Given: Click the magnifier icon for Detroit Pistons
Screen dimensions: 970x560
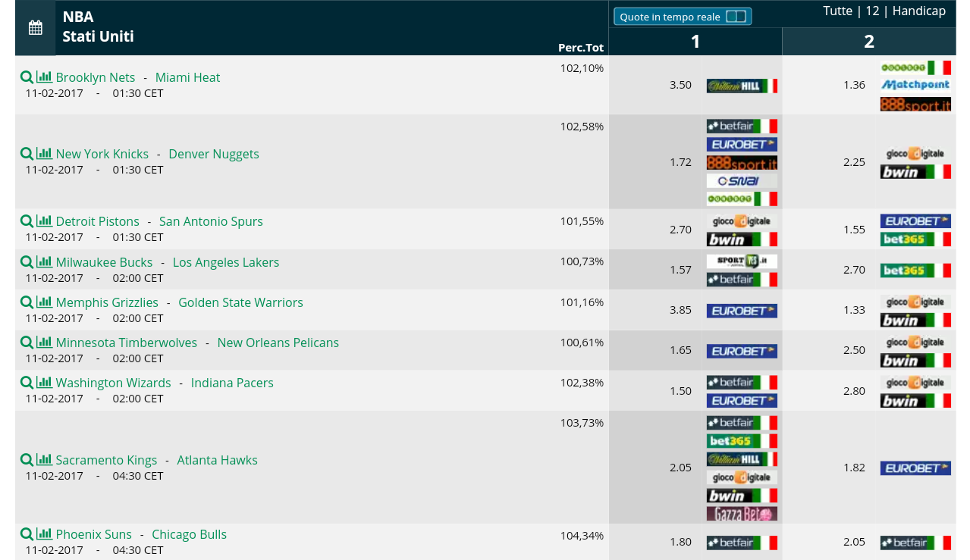Looking at the screenshot, I should [x=27, y=221].
